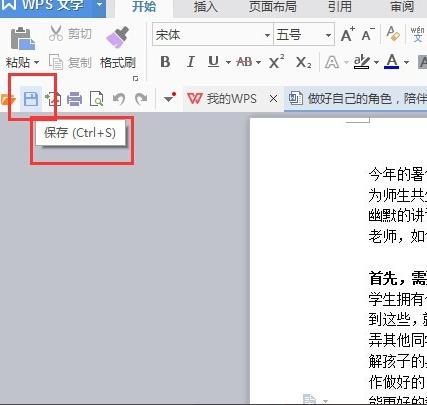Open font color dropdown arrow
The width and height of the screenshot is (427, 405).
click(x=406, y=62)
